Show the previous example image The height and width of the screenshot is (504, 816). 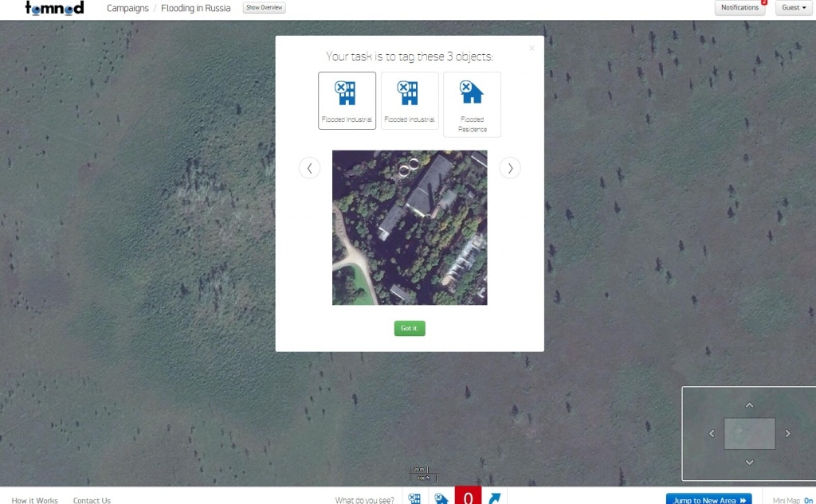[x=309, y=168]
